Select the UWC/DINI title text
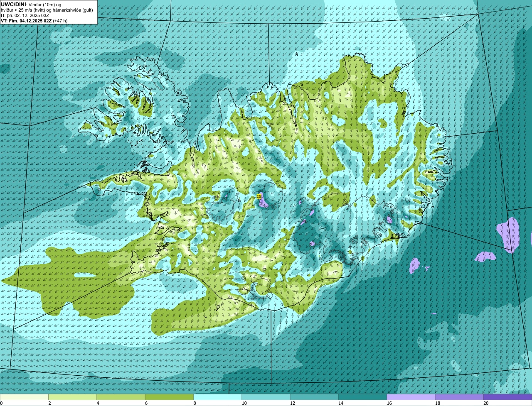This screenshot has height=406, width=532. tap(14, 5)
